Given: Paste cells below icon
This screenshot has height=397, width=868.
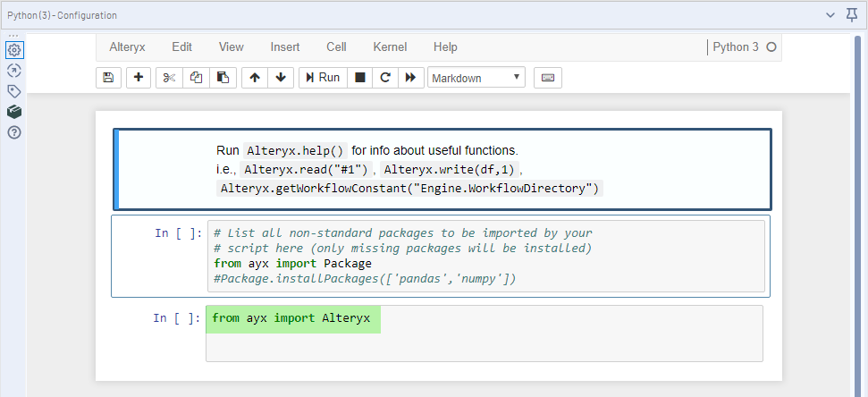Looking at the screenshot, I should coord(223,78).
